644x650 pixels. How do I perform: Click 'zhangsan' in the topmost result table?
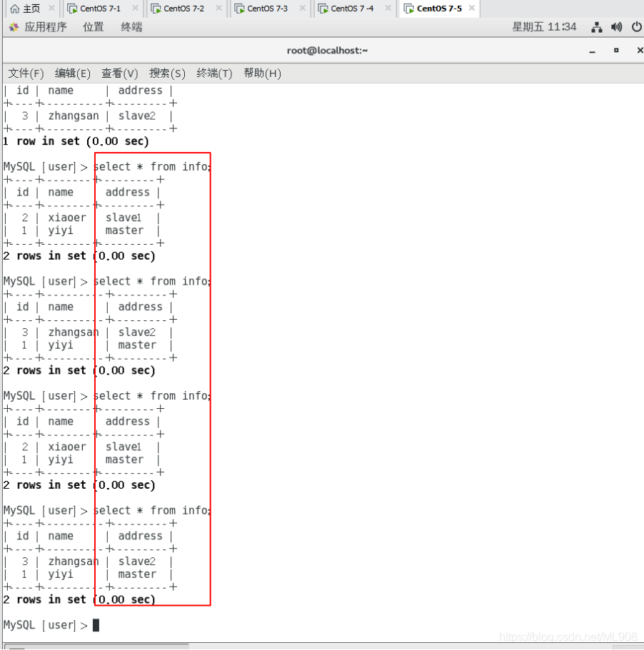[x=74, y=116]
